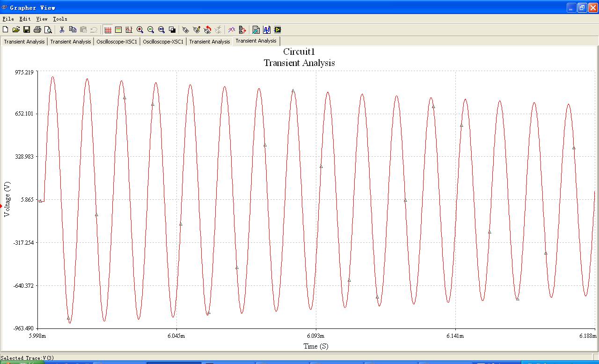The image size is (599, 364).
Task: Click the tag icon with pencil mark
Action: point(197,30)
